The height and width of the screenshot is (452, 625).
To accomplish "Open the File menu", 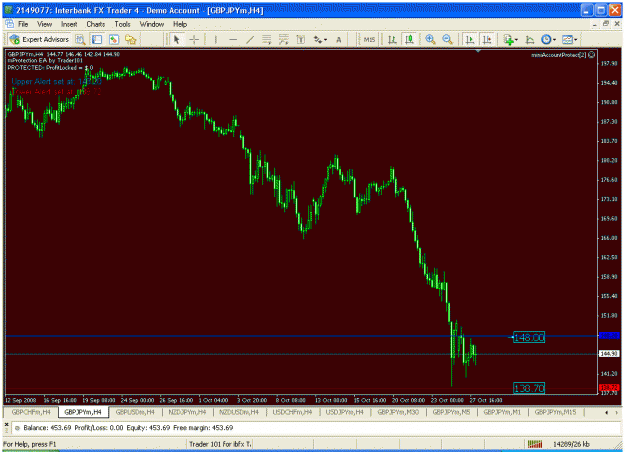I will point(23,24).
